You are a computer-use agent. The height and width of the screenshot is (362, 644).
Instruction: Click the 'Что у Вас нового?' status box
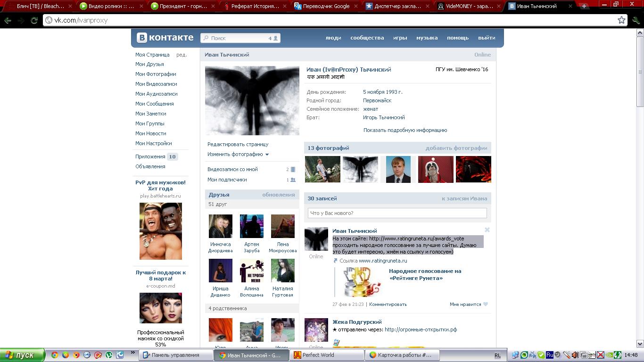[397, 213]
